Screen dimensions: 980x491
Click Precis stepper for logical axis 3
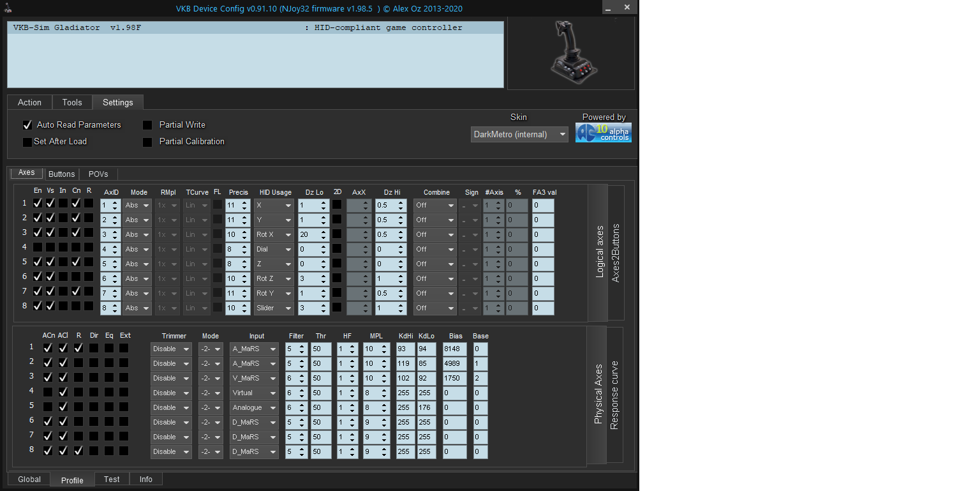[245, 235]
